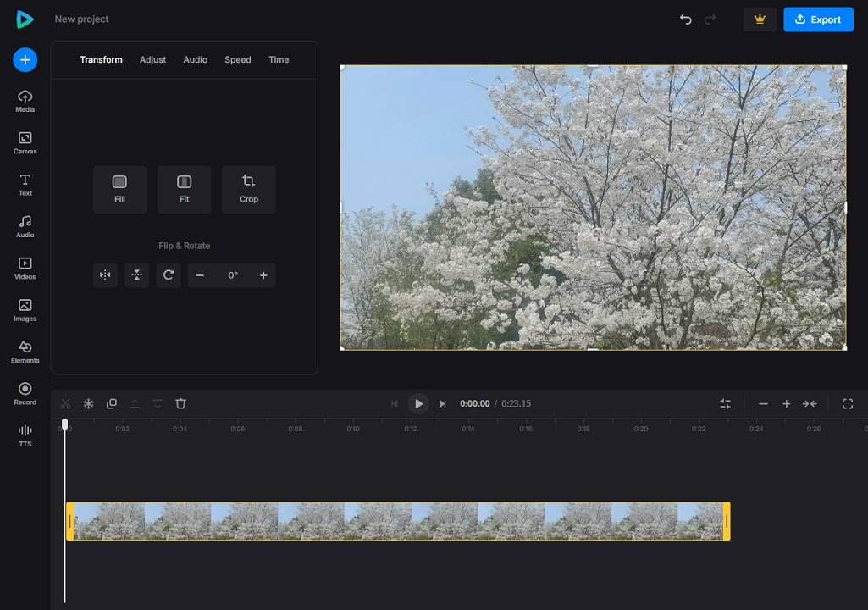Screen dimensions: 868x610
Task: Switch to the Speed tab
Action: 237,60
